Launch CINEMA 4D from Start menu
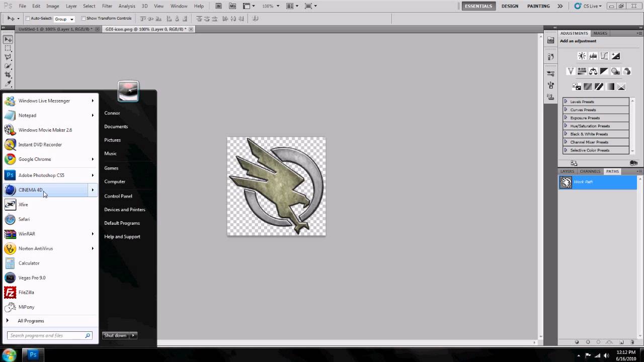 pos(45,190)
